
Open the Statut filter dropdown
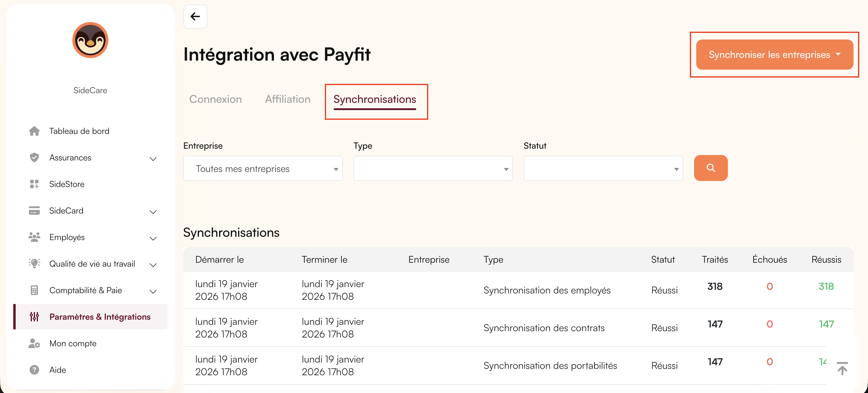603,168
